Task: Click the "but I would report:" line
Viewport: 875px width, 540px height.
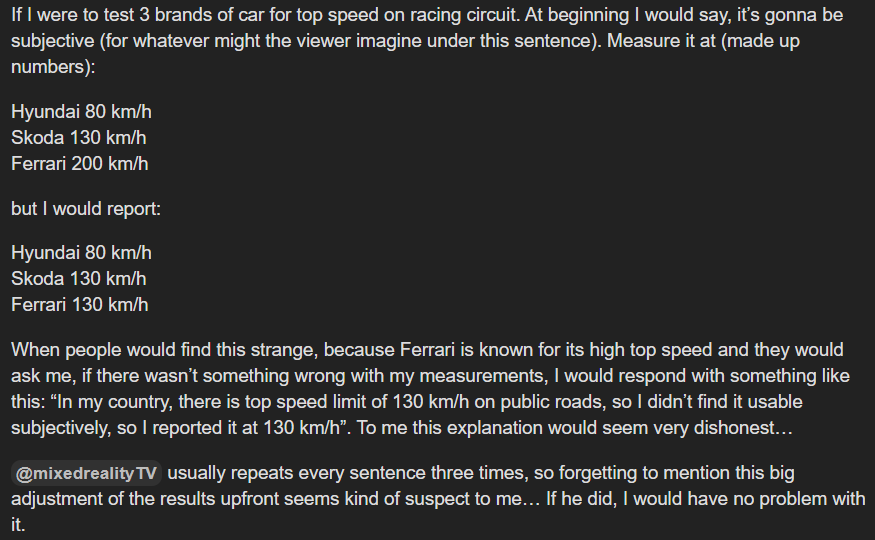Action: point(86,210)
